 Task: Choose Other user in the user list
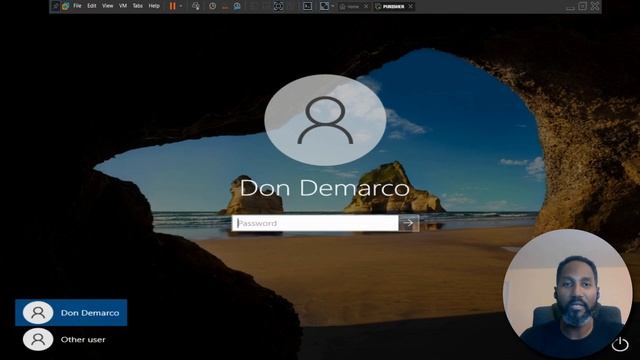coord(64,339)
